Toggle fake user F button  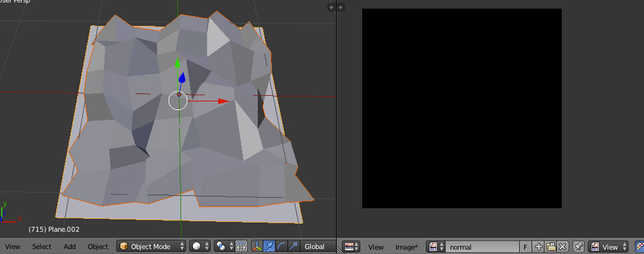(x=525, y=247)
